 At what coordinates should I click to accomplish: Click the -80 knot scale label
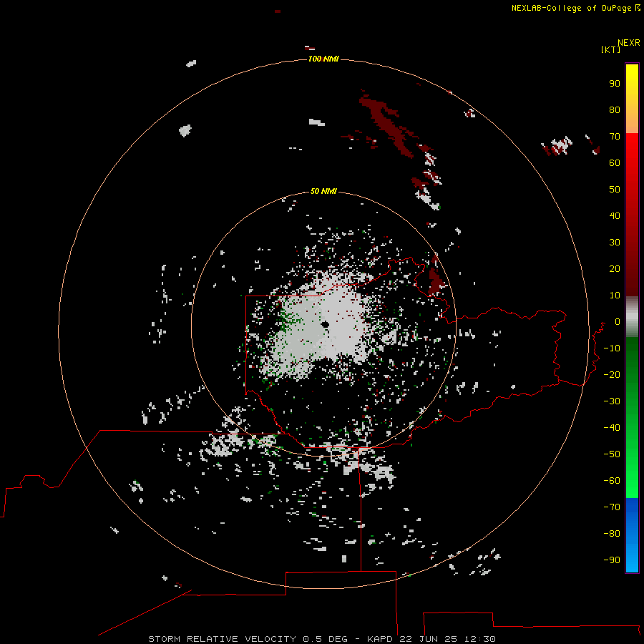tap(612, 534)
